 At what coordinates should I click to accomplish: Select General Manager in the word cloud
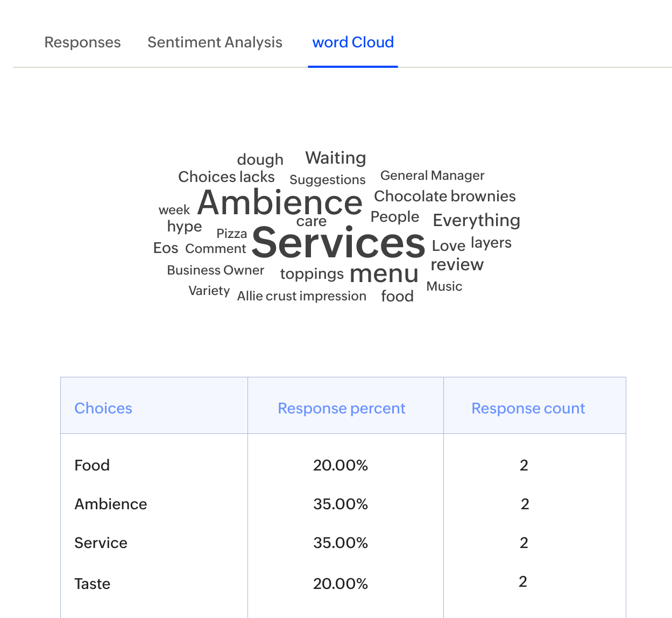click(x=432, y=175)
